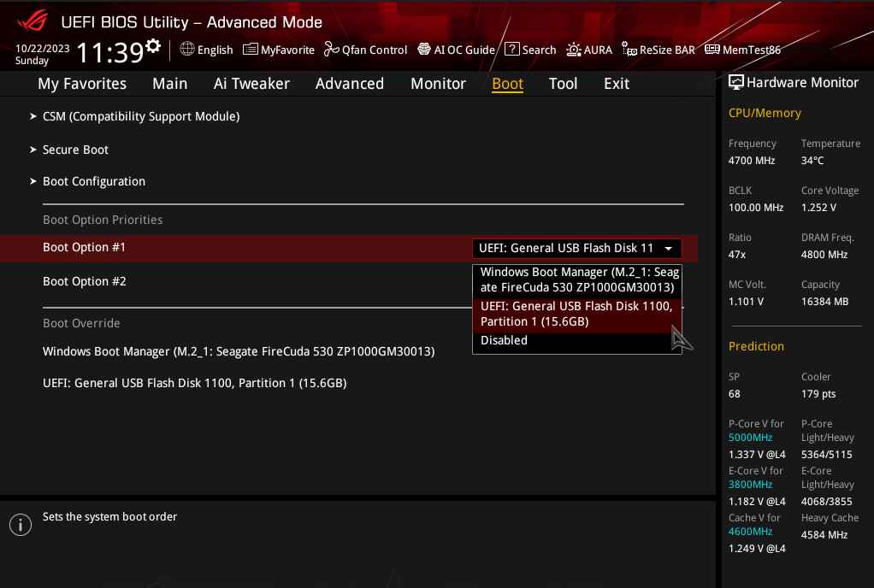Screen dimensions: 874x588
Task: Open Qfan Control fan settings
Action: (x=365, y=50)
